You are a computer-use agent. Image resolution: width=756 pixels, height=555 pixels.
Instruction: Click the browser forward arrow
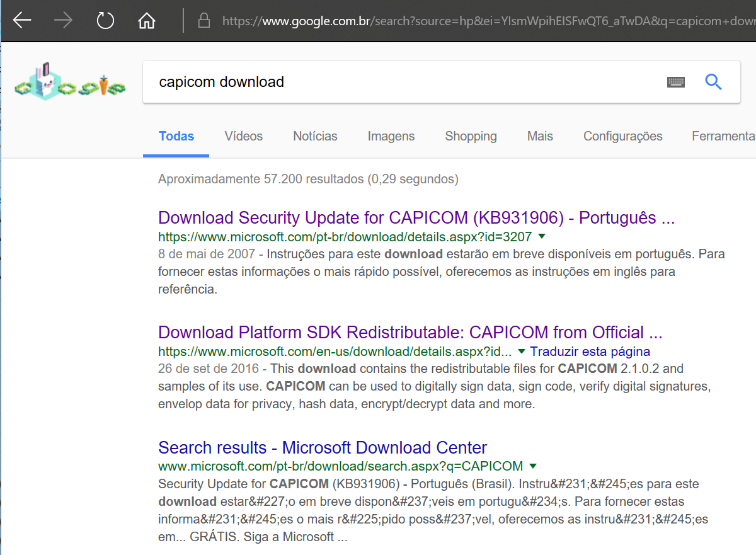(64, 21)
